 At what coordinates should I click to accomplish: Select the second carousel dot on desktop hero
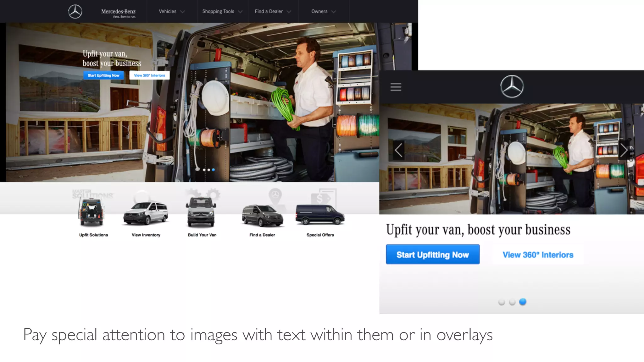pyautogui.click(x=209, y=170)
